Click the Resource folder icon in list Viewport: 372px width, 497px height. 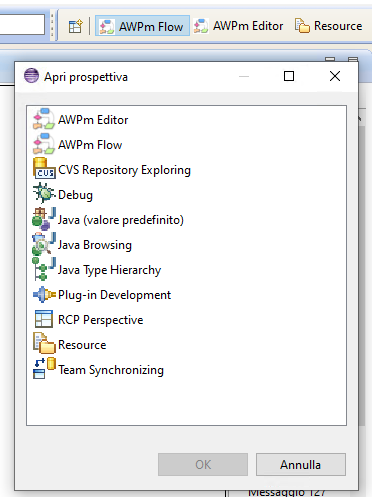44,344
